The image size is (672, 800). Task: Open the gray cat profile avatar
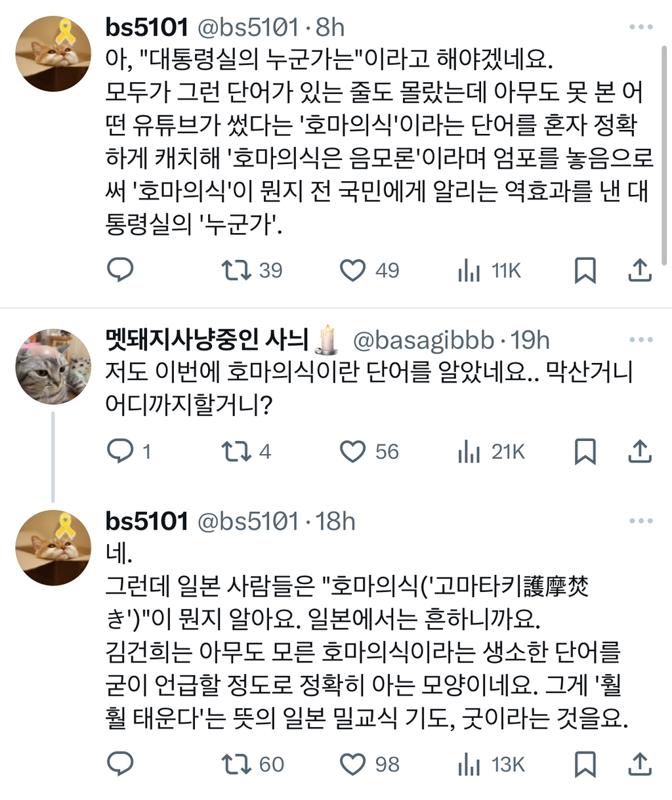point(53,366)
